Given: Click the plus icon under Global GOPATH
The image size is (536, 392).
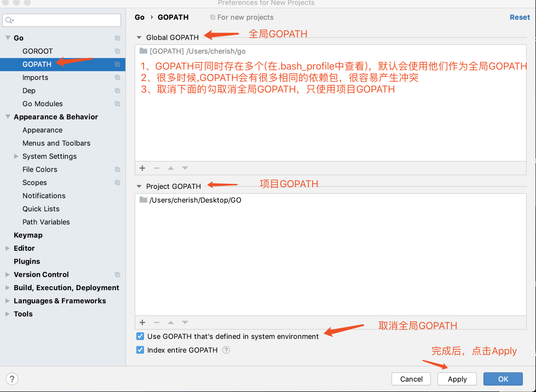Looking at the screenshot, I should coord(142,168).
